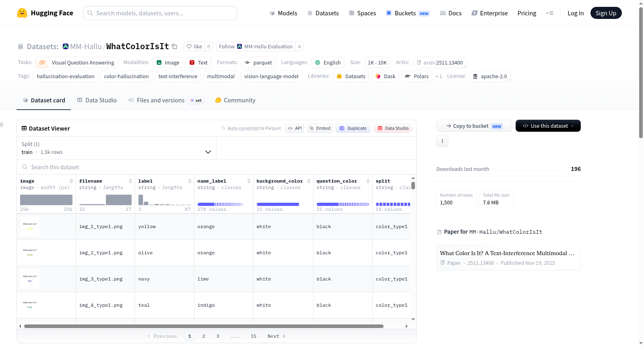Open the three-dot more options button
This screenshot has height=347, width=644.
coord(442,141)
